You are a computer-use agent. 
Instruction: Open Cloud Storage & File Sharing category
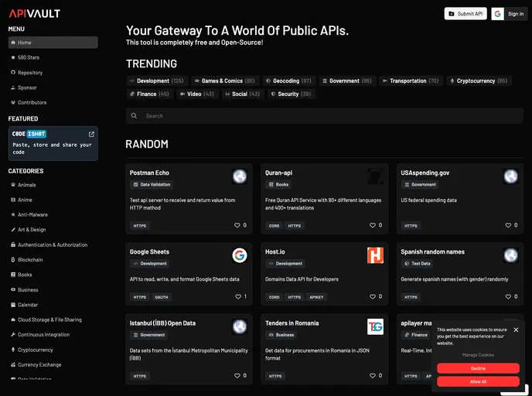point(46,319)
